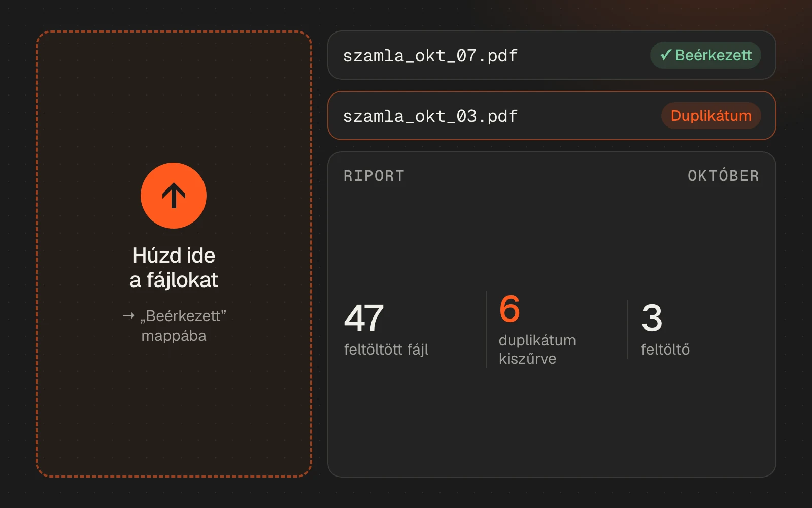This screenshot has width=812, height=508.
Task: Click the orange upload arrow icon
Action: (x=174, y=196)
